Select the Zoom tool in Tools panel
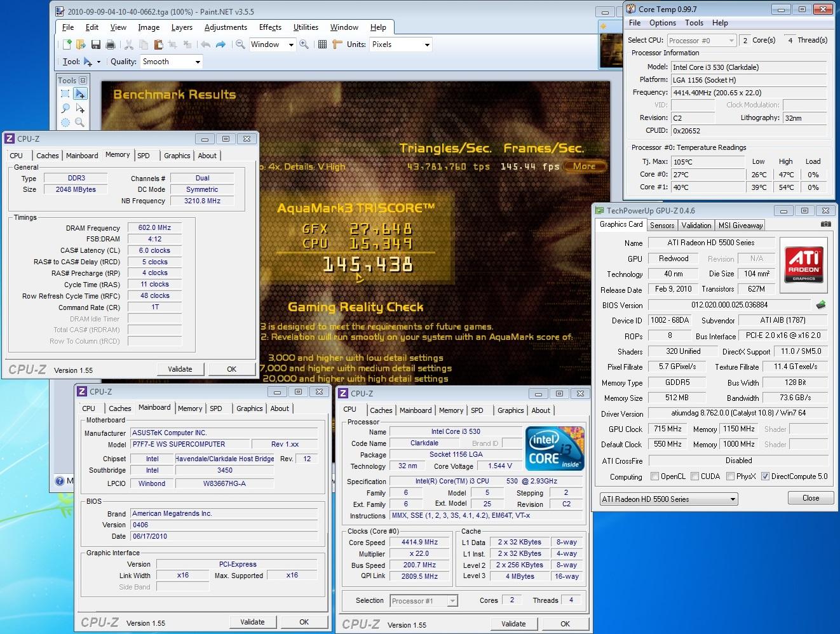 pos(80,123)
